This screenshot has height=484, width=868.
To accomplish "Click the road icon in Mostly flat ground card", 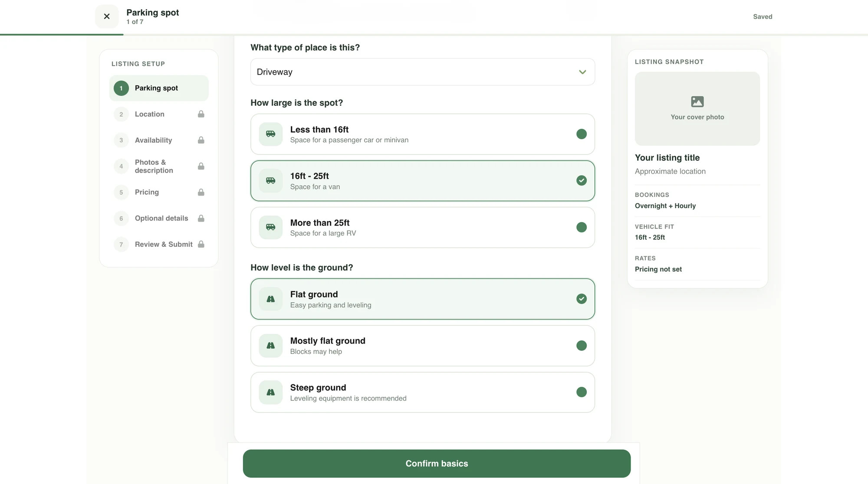I will (271, 346).
